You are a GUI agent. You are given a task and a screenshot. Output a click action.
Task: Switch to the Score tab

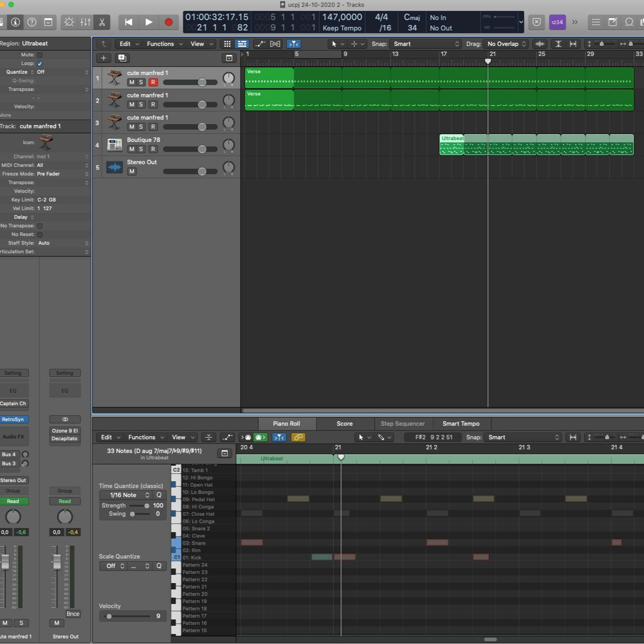[345, 423]
